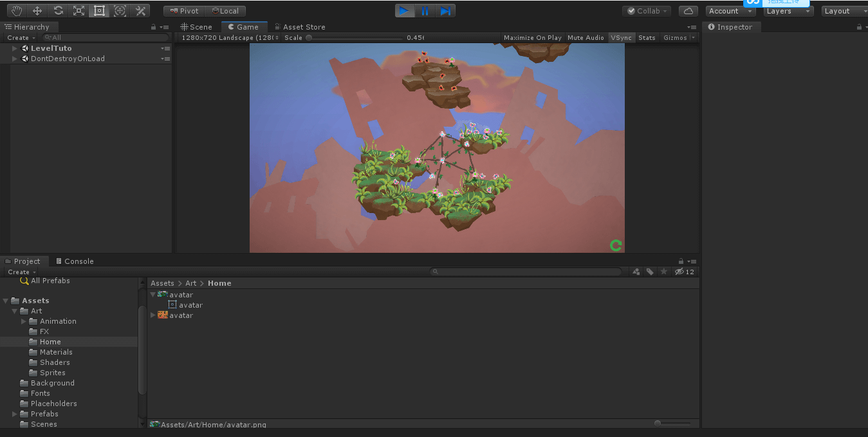Click the green restart icon in game

pyautogui.click(x=616, y=245)
